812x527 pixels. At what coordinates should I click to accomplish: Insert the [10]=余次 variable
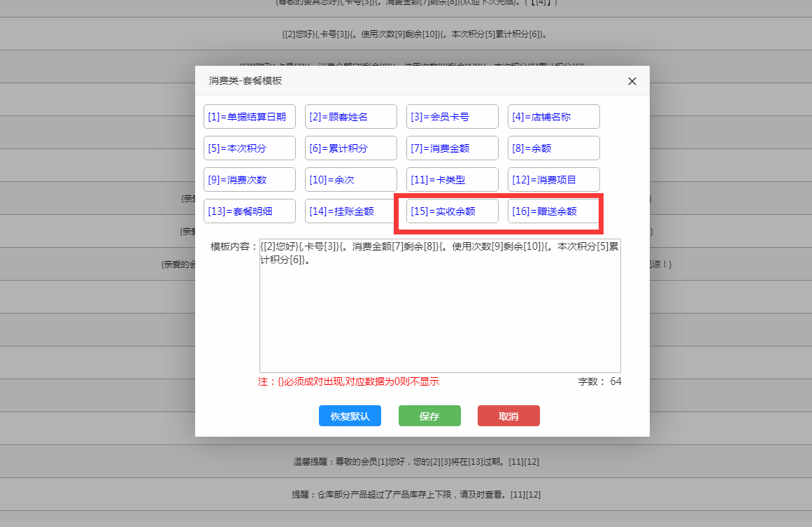[x=351, y=180]
